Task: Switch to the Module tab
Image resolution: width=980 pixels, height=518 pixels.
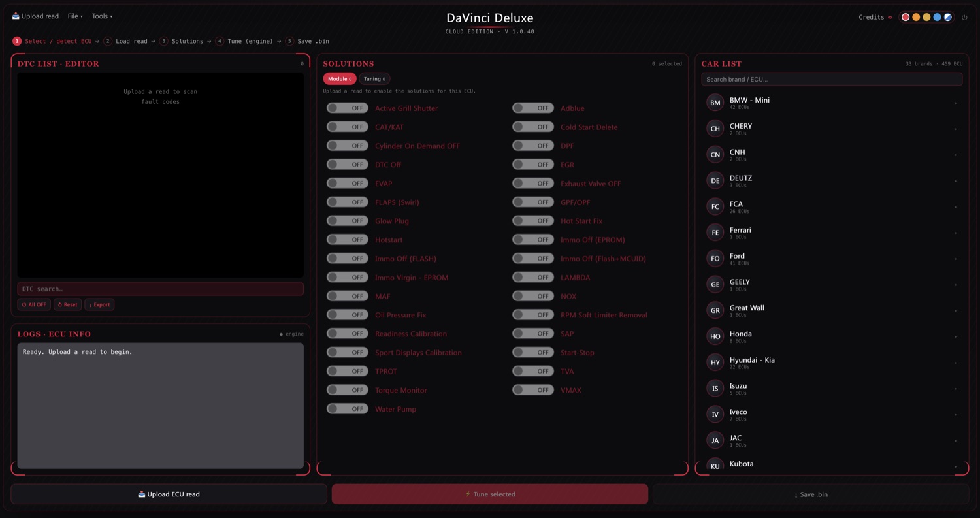Action: click(340, 79)
